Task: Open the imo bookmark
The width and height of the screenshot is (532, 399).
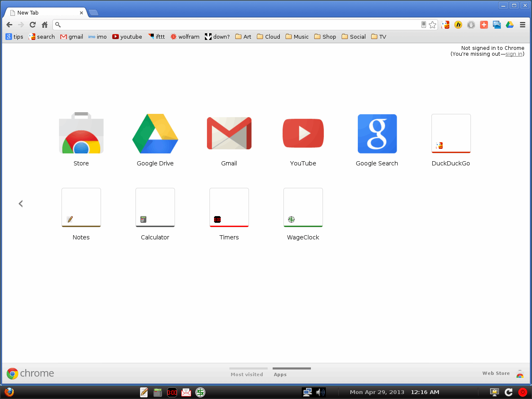Action: [x=97, y=37]
